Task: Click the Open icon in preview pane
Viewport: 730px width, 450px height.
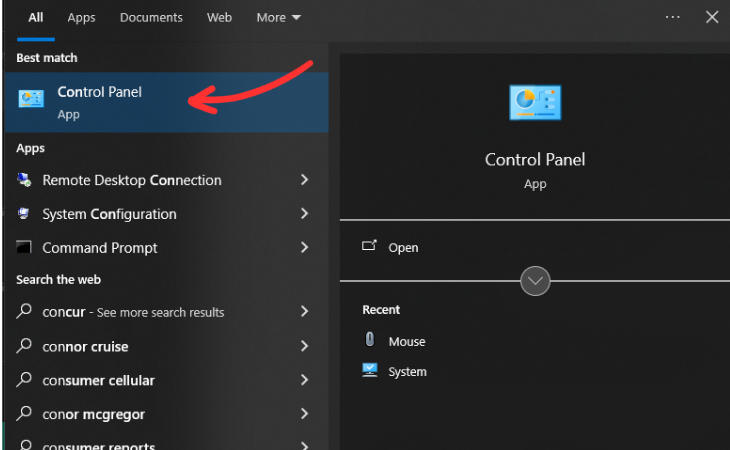Action: click(369, 245)
